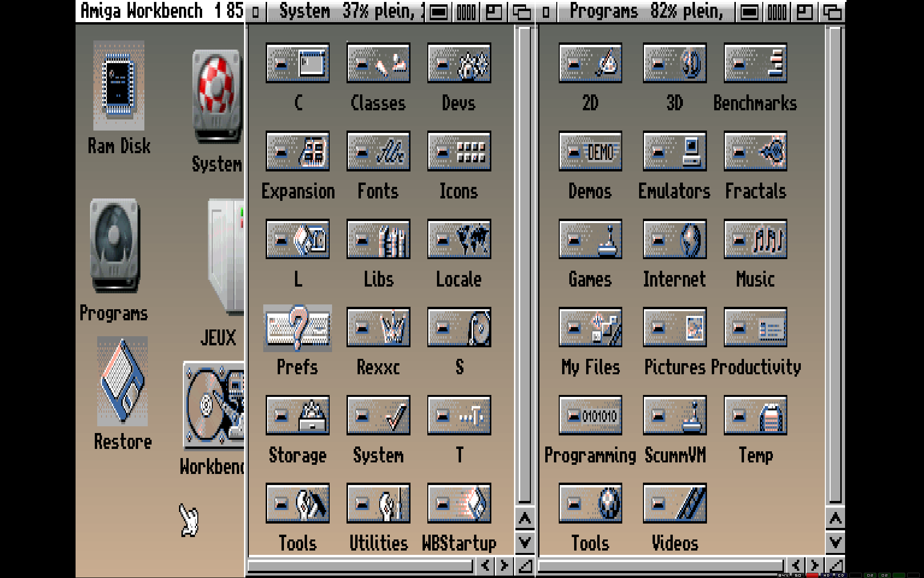Open the Ram Disk icon
This screenshot has height=578, width=924.
pyautogui.click(x=118, y=86)
